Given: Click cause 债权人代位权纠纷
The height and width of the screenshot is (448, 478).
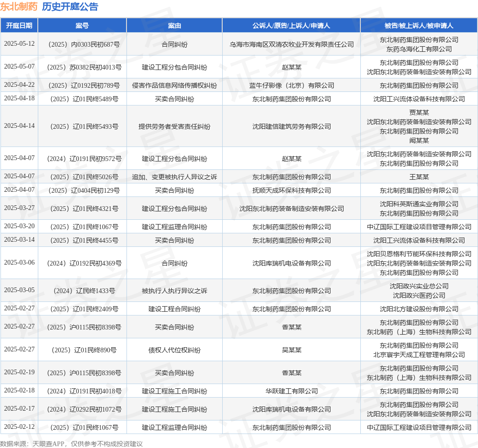Looking at the screenshot, I should point(175,350).
